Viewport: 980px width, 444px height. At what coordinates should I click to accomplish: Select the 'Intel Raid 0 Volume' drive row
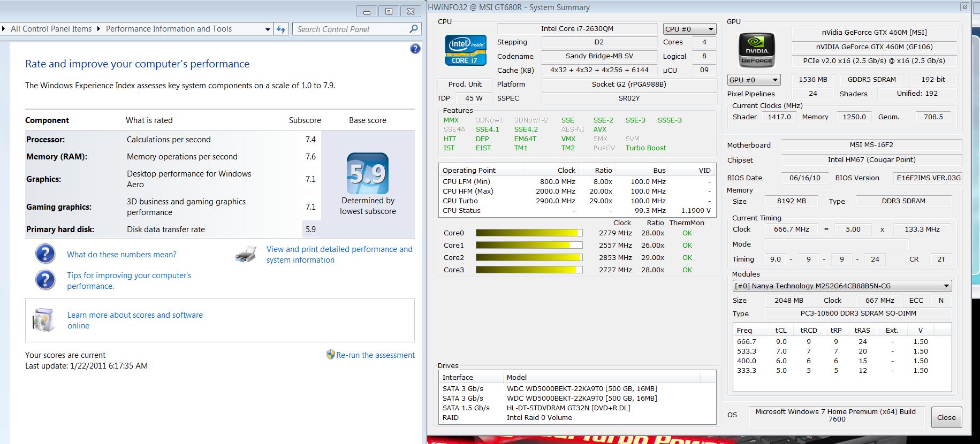tap(577, 417)
